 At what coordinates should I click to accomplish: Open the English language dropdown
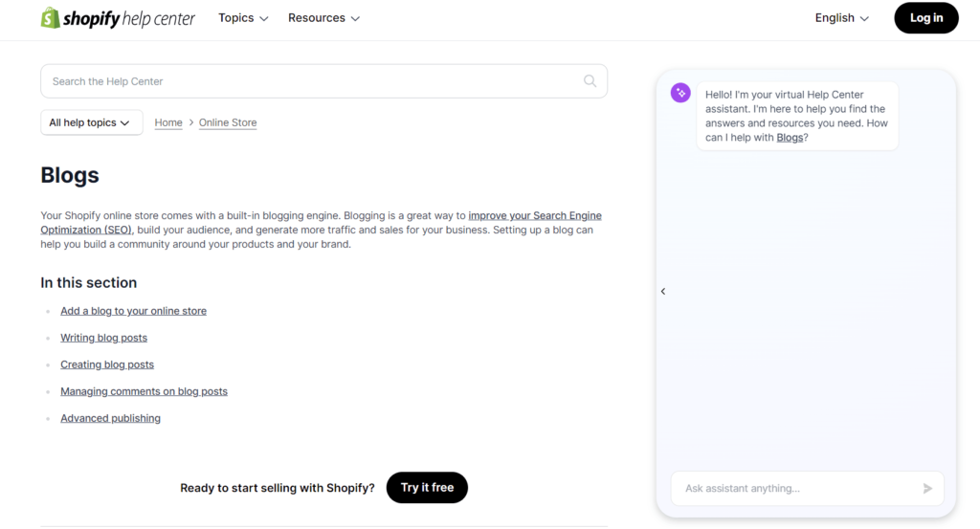coord(841,18)
